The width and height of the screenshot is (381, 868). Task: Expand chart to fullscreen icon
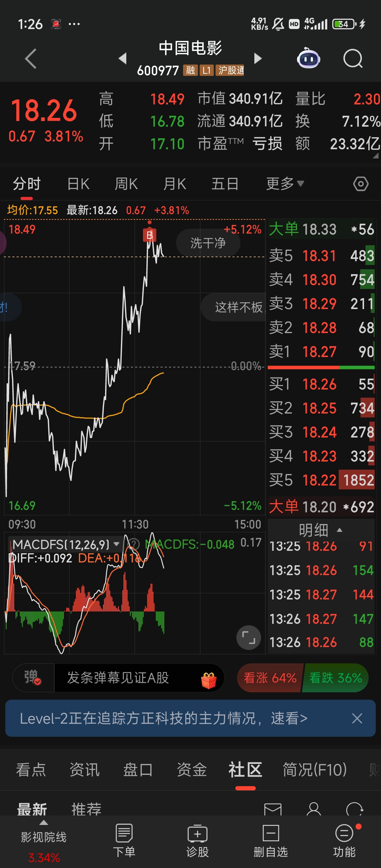(249, 638)
